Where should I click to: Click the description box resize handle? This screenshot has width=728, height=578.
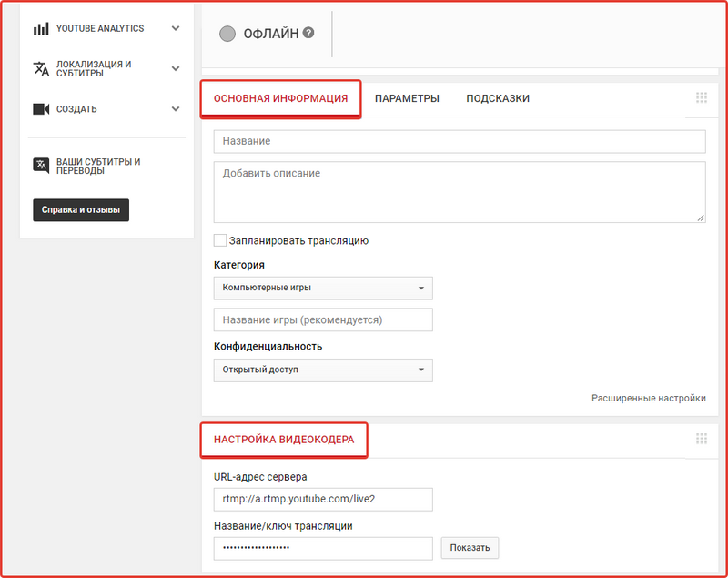[x=701, y=218]
